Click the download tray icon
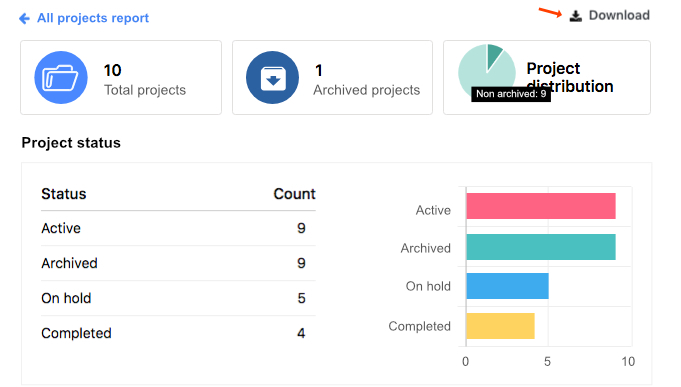The height and width of the screenshot is (387, 681). tap(575, 16)
